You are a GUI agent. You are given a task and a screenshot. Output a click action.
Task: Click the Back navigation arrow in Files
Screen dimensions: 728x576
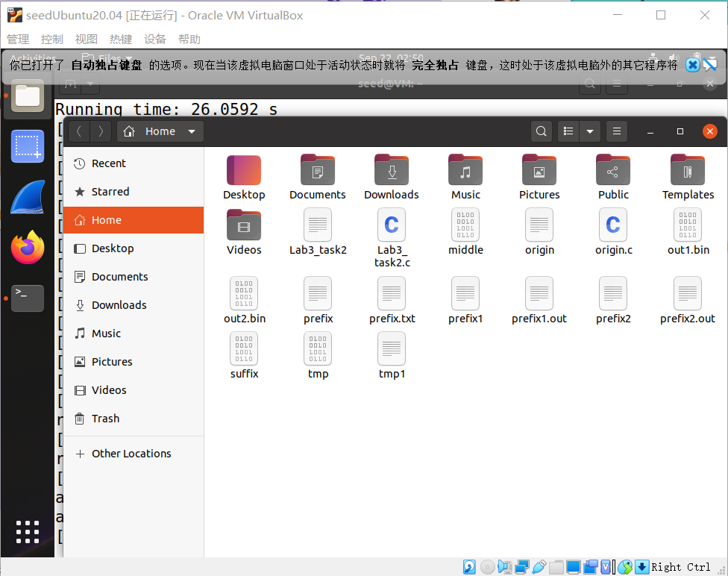[x=78, y=131]
